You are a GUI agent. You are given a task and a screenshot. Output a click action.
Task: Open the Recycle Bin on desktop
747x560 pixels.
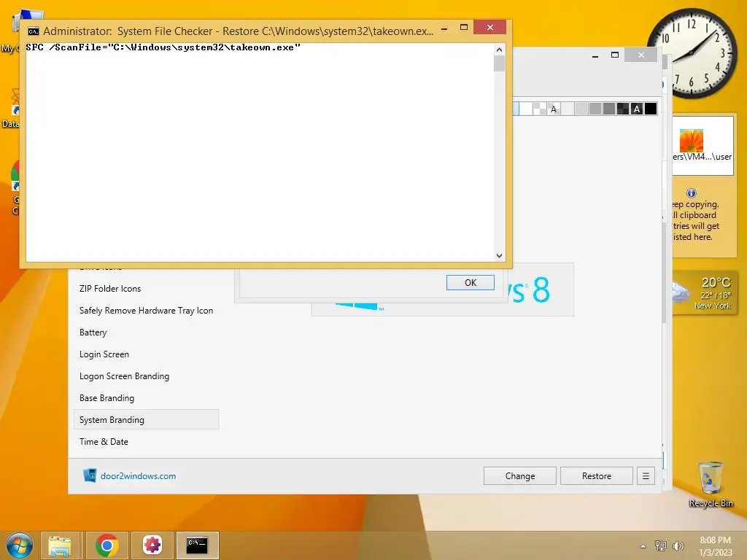tap(711, 484)
